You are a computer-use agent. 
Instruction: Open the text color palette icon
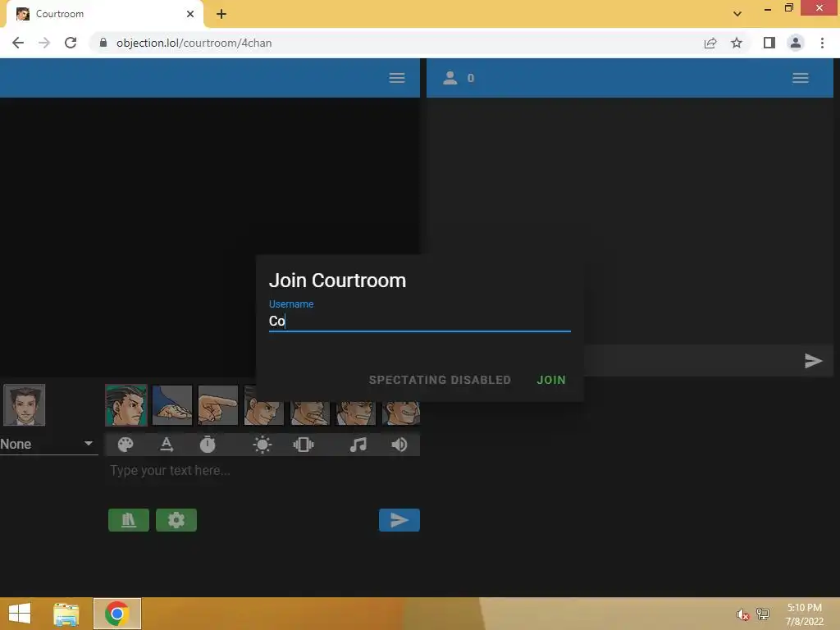(126, 445)
